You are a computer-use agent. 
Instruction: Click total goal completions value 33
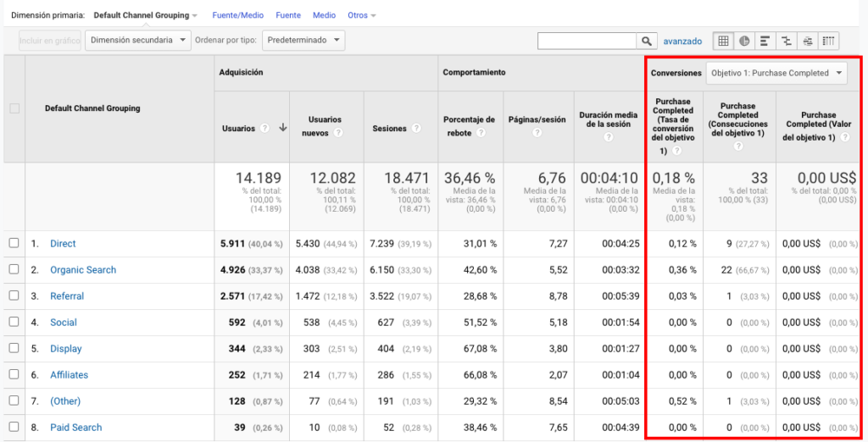759,178
